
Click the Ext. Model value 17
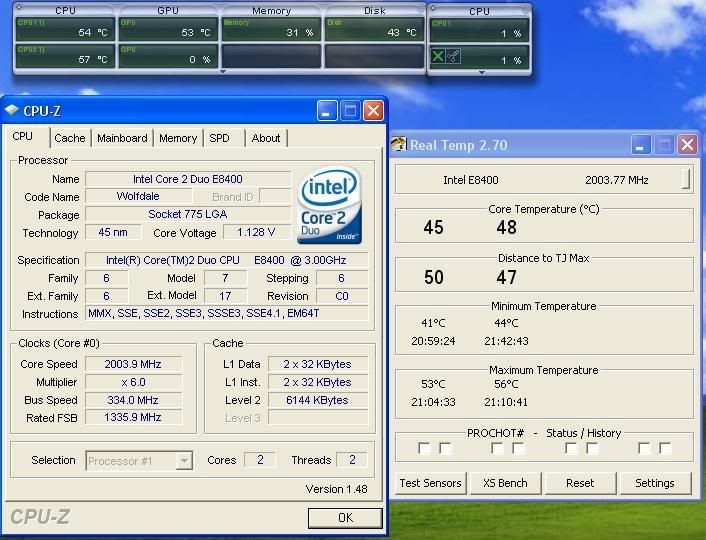[225, 296]
